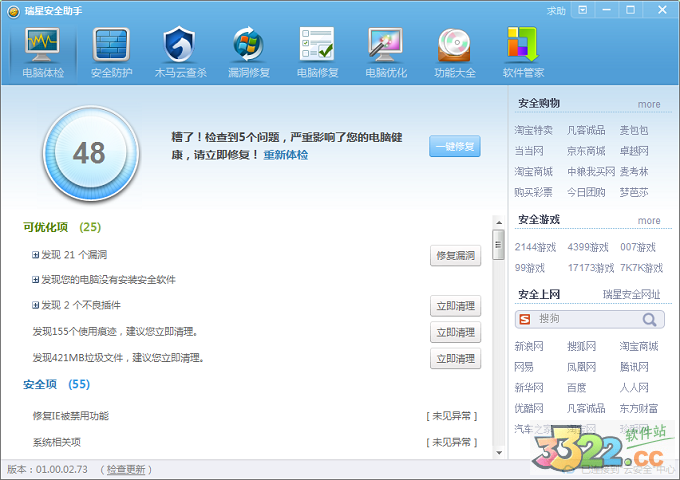Image resolution: width=680 pixels, height=480 pixels.
Task: Select the 电脑优化 magic wand icon
Action: click(x=386, y=45)
